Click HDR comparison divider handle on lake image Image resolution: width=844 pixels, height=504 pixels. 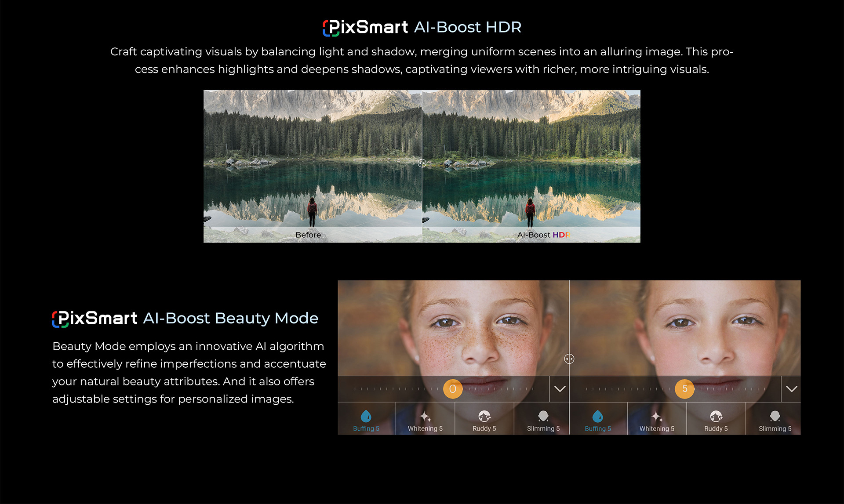[x=422, y=163]
